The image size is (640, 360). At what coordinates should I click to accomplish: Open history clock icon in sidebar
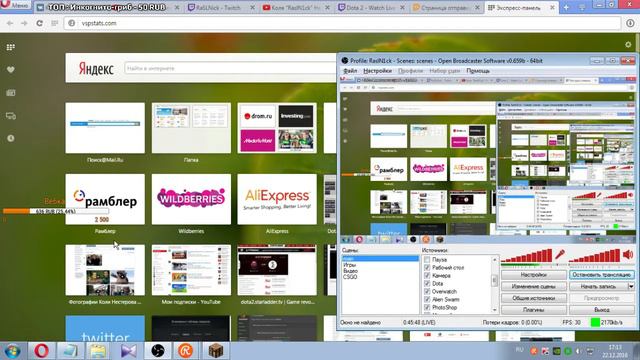coord(11,138)
